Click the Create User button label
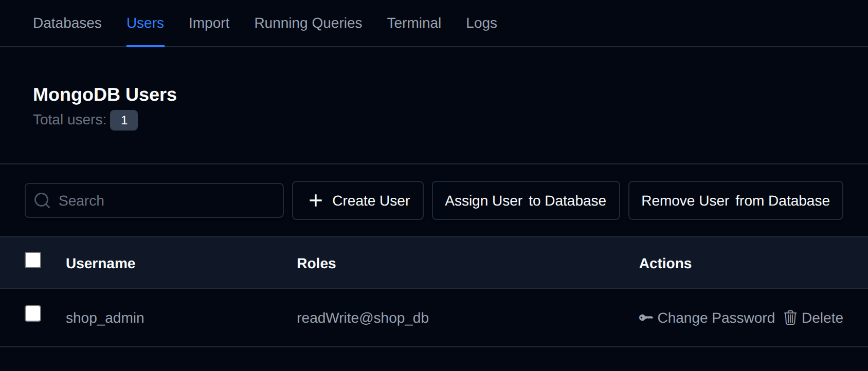Image resolution: width=868 pixels, height=371 pixels. point(371,200)
